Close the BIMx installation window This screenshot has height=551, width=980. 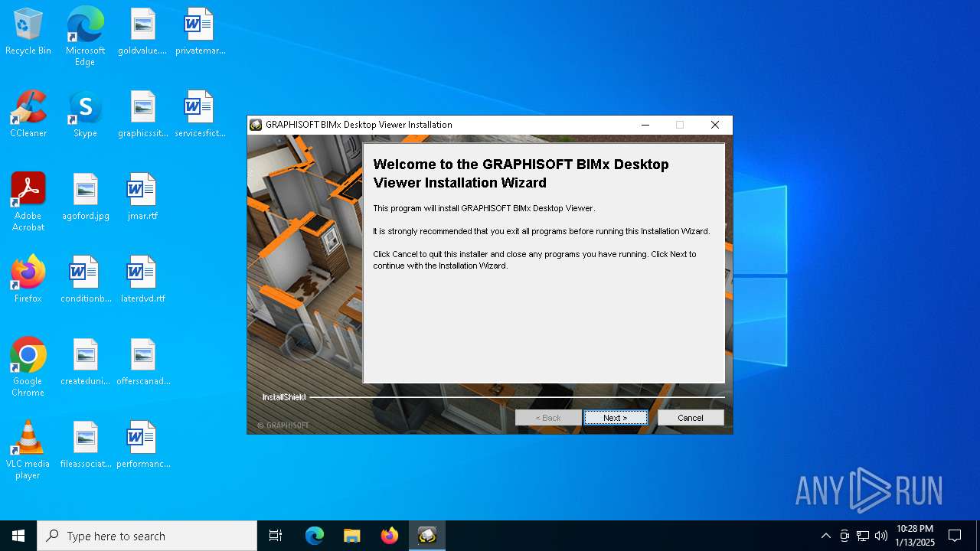tap(715, 125)
